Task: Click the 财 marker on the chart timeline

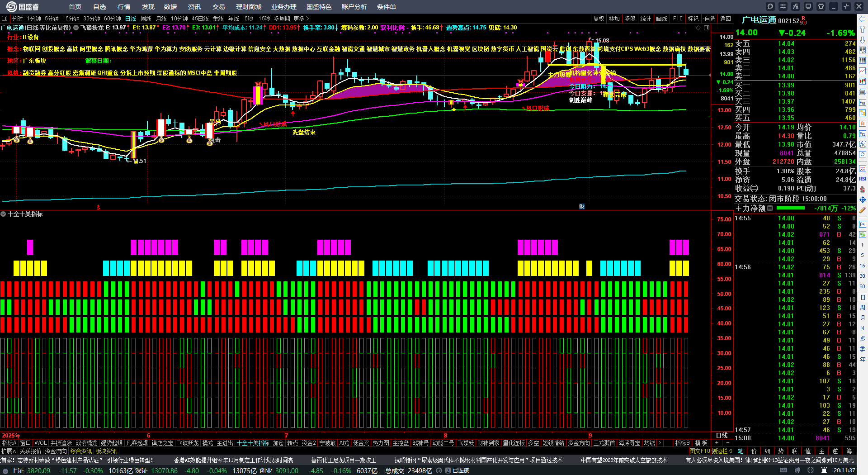Action: [582, 207]
